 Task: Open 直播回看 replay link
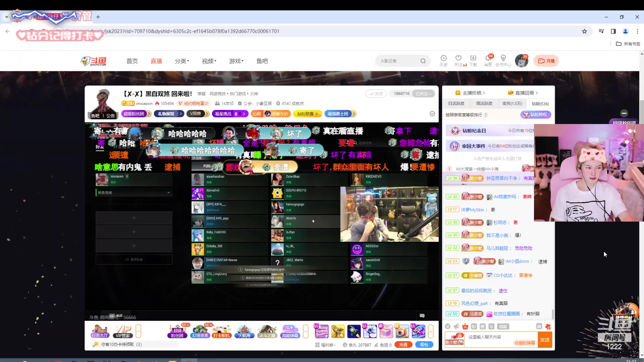(523, 93)
